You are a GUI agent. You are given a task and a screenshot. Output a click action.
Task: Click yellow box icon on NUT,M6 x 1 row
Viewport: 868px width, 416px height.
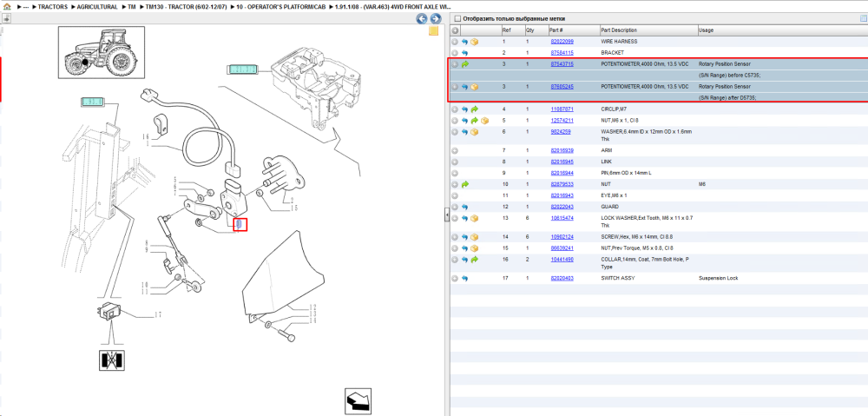click(484, 120)
